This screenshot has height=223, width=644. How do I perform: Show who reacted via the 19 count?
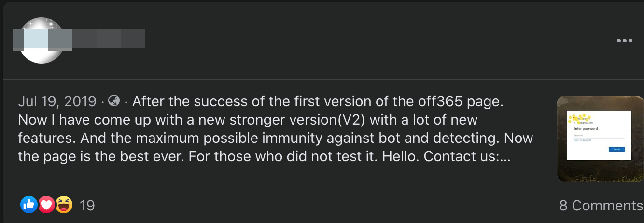tap(87, 206)
